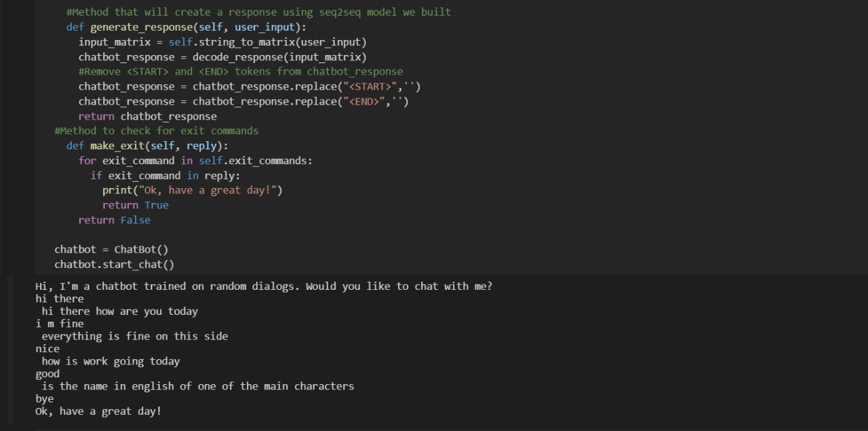This screenshot has height=431, width=868.
Task: Click the output cell's left gutter bar
Action: tap(10, 352)
